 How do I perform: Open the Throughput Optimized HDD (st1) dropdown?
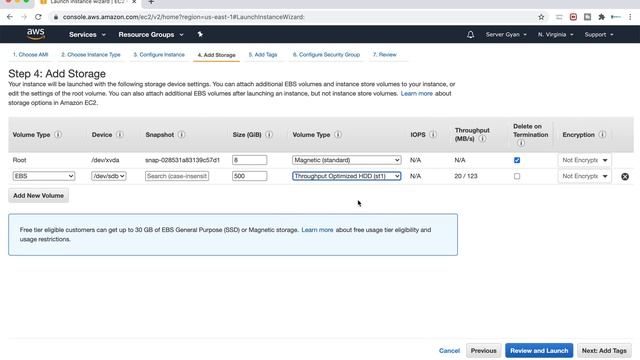(347, 176)
